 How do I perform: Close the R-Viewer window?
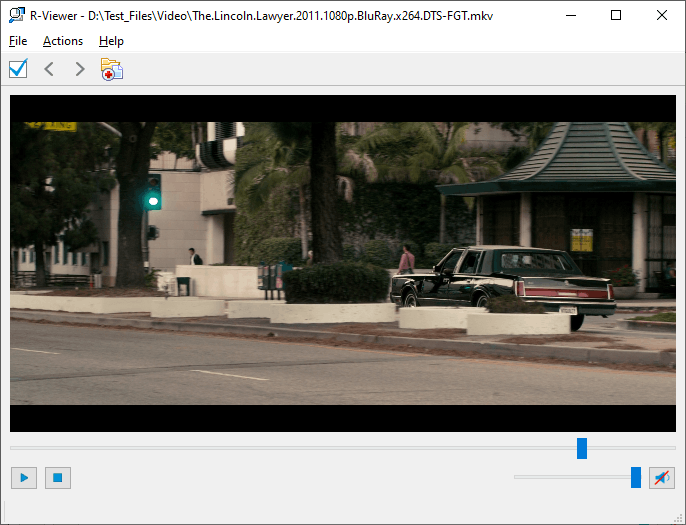pyautogui.click(x=662, y=15)
